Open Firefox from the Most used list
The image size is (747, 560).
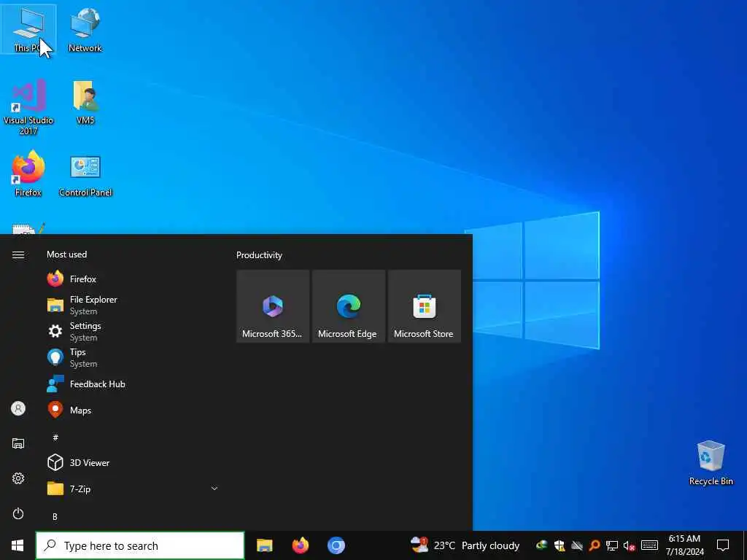(x=133, y=279)
